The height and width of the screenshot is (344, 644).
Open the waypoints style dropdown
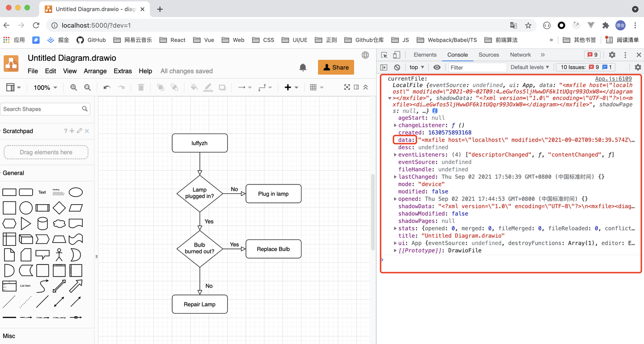coord(265,88)
